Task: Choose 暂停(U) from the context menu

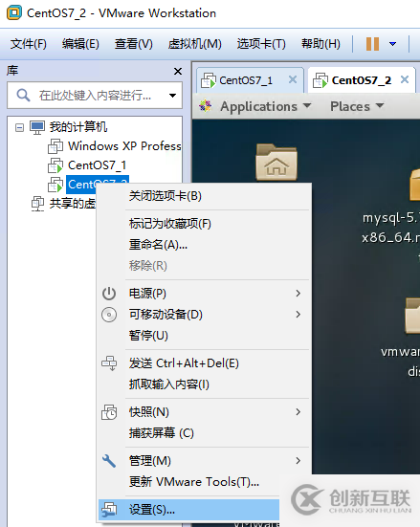Action: (x=204, y=336)
